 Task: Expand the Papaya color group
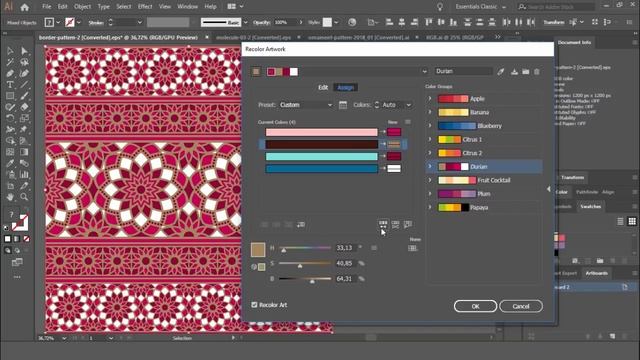point(430,207)
